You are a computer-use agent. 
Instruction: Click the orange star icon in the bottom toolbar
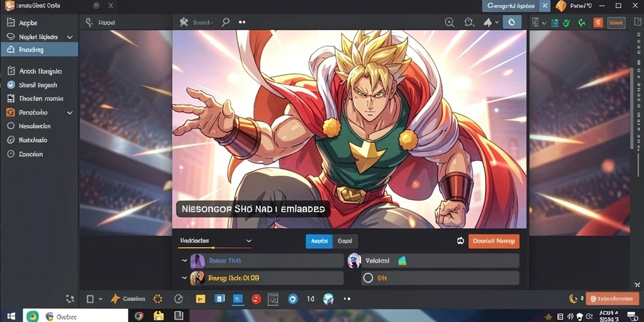[x=115, y=299]
